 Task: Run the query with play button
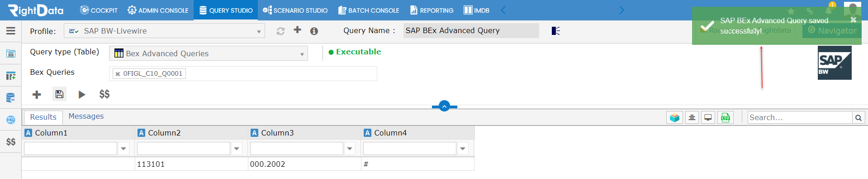[x=82, y=94]
